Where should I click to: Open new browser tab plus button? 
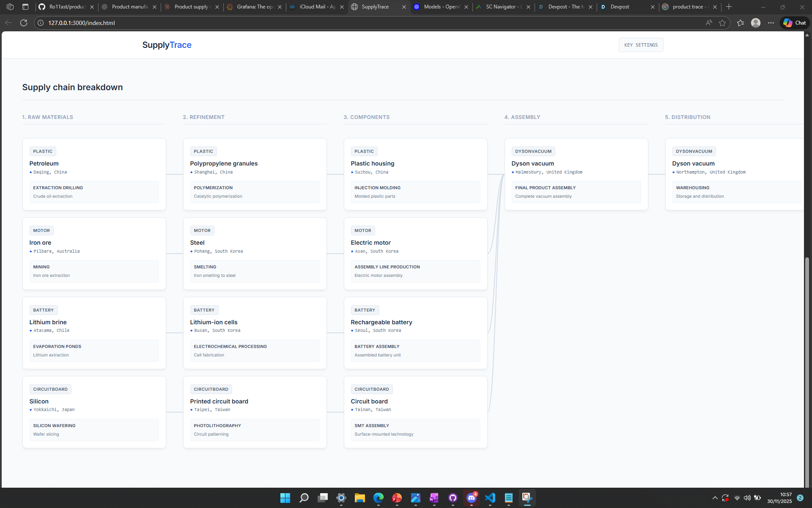click(729, 7)
